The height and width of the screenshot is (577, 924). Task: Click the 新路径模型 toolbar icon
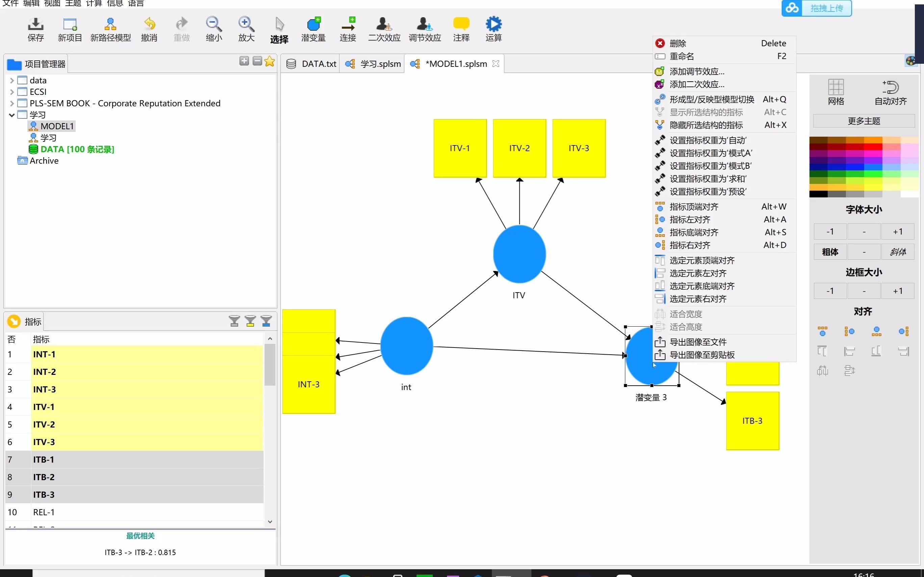pyautogui.click(x=110, y=24)
